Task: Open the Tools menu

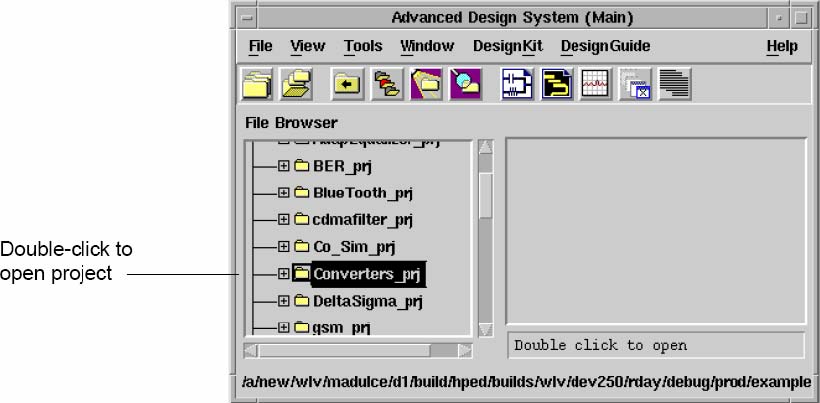Action: (363, 46)
